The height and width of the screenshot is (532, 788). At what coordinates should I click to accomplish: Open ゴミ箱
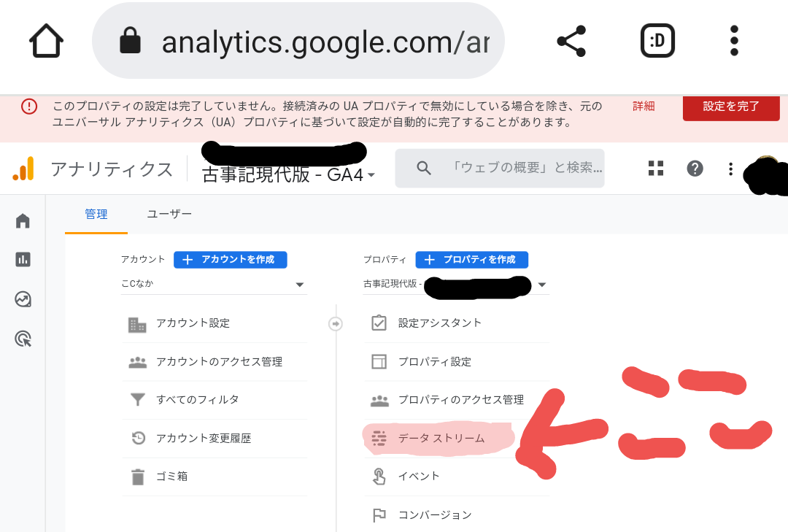(x=215, y=477)
